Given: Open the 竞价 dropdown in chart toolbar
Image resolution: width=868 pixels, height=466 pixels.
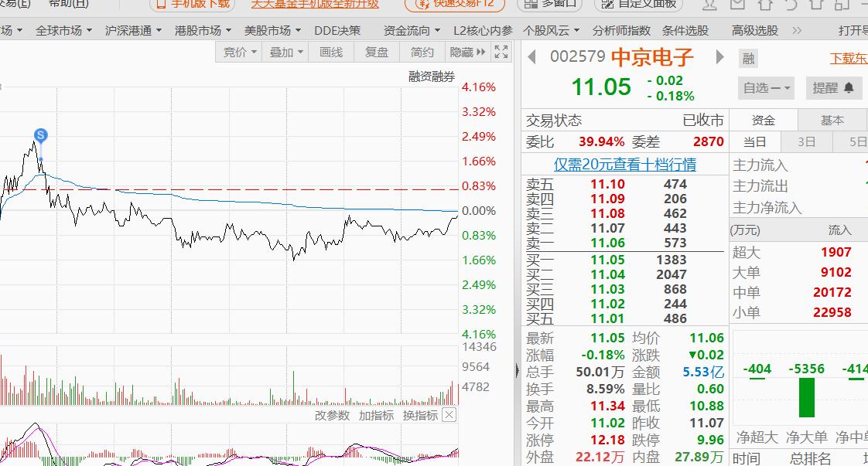Looking at the screenshot, I should (239, 53).
